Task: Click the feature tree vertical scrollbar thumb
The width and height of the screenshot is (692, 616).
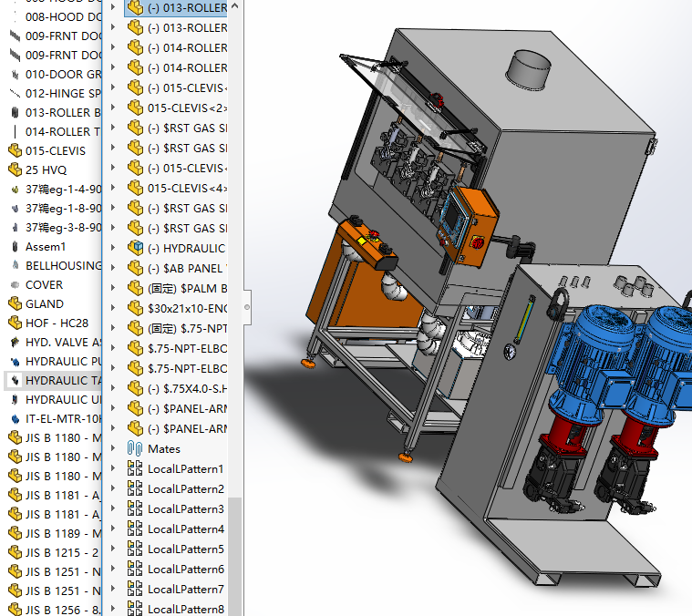Action: pyautogui.click(x=235, y=557)
